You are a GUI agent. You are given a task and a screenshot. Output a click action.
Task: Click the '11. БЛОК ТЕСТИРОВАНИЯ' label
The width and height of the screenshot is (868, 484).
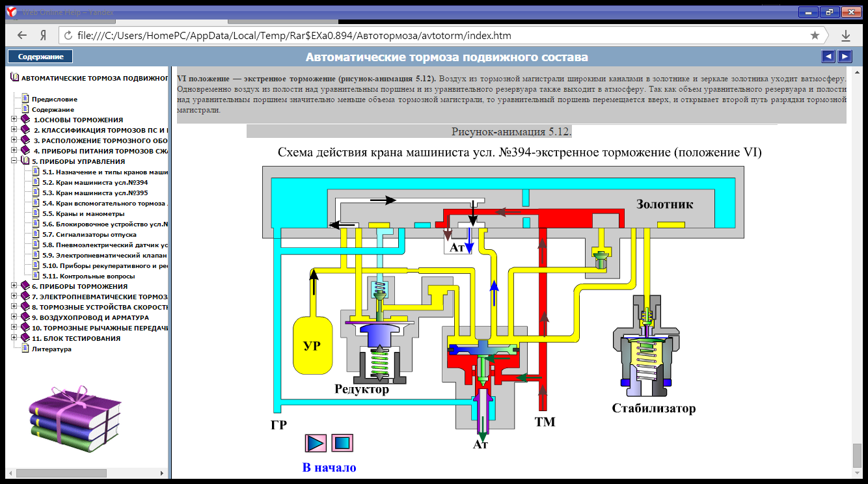(x=76, y=338)
